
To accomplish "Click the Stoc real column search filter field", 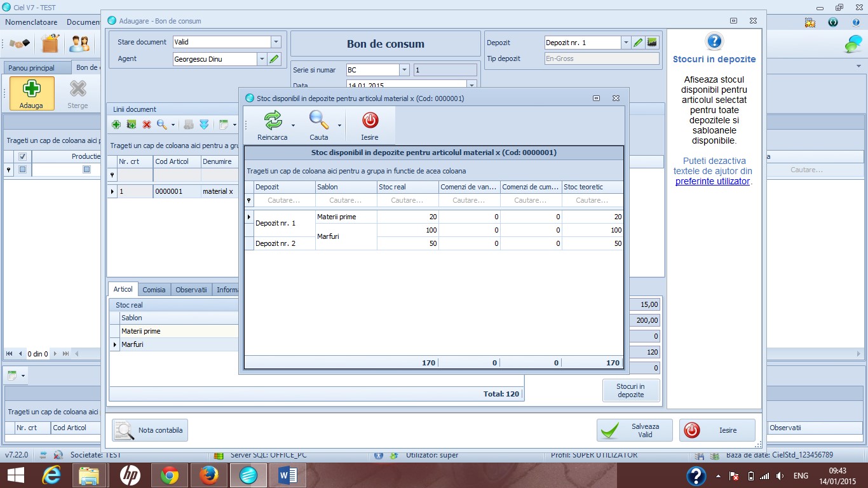I will pyautogui.click(x=407, y=200).
